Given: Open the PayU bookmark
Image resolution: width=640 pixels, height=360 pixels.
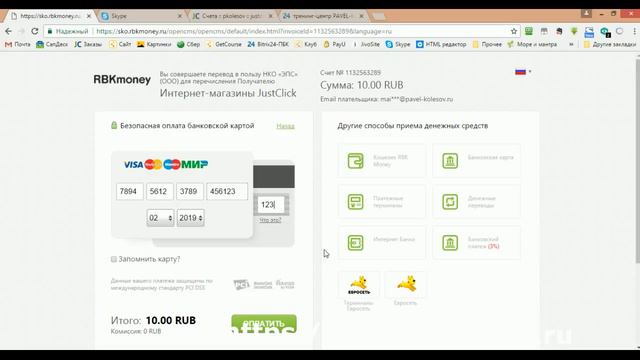Looking at the screenshot, I should tap(334, 44).
